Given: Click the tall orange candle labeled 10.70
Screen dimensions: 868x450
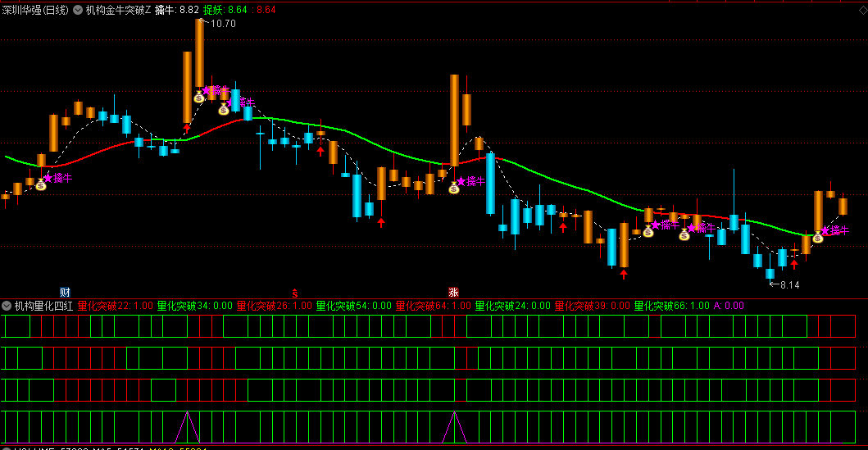Looking at the screenshot, I should pyautogui.click(x=199, y=52).
